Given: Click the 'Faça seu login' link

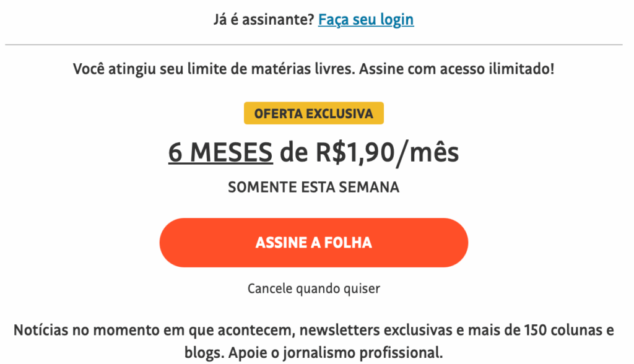Looking at the screenshot, I should click(366, 20).
